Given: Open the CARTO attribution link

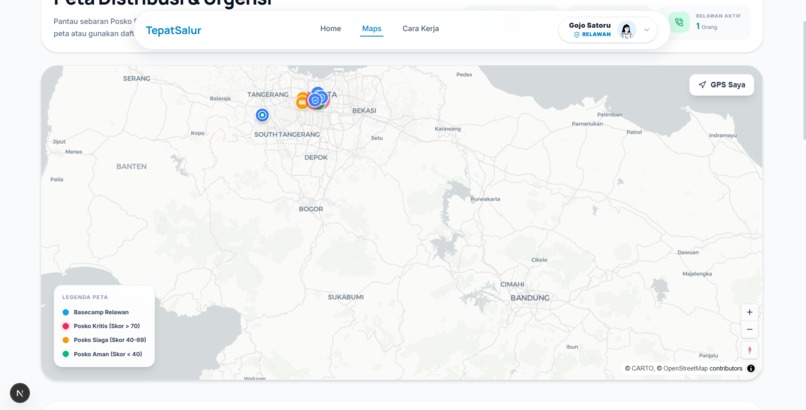Looking at the screenshot, I should (643, 368).
